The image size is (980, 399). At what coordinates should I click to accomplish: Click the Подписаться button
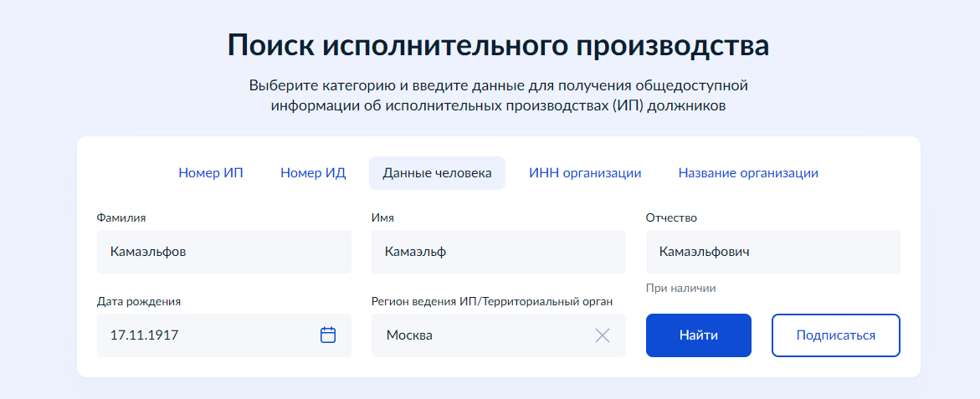coord(835,335)
